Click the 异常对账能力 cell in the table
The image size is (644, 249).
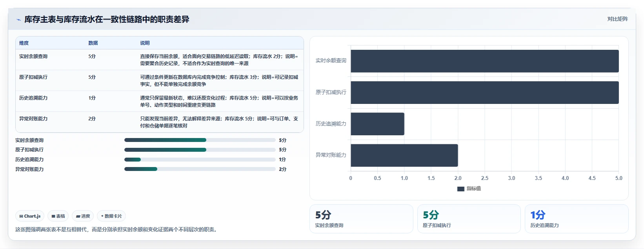pos(33,119)
